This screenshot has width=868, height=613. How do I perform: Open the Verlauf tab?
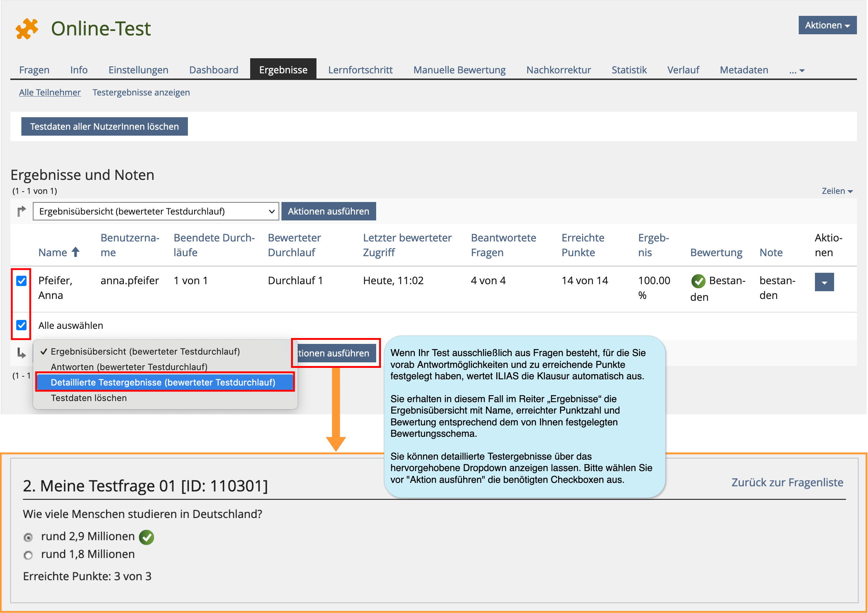click(x=683, y=70)
